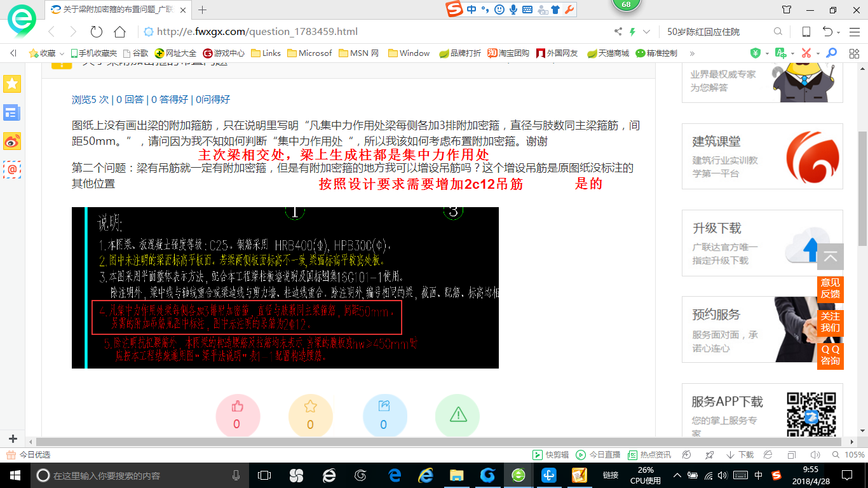868x488 pixels.
Task: Click the 105% zoom level control
Action: pyautogui.click(x=848, y=455)
